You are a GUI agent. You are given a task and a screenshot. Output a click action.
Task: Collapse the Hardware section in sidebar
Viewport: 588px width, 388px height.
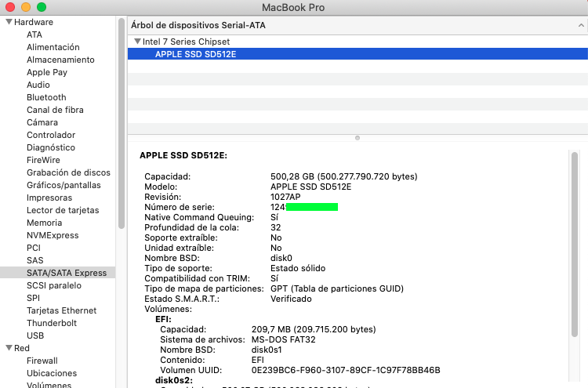tap(9, 22)
